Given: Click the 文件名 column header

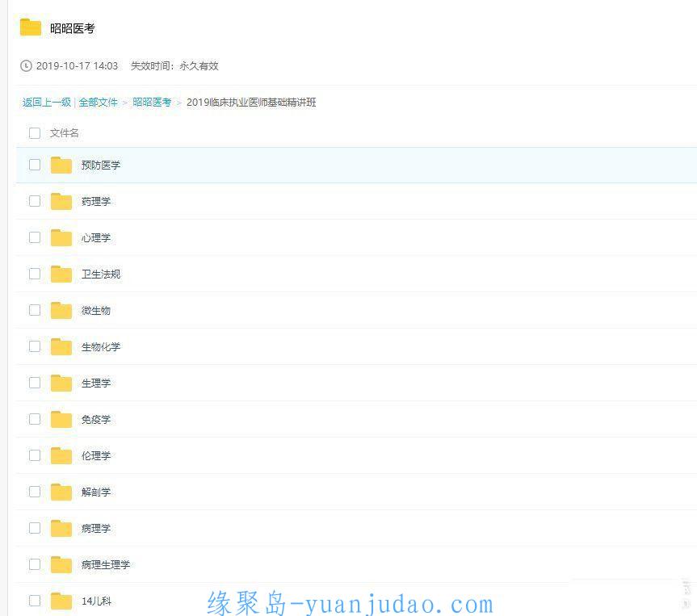Looking at the screenshot, I should [64, 133].
